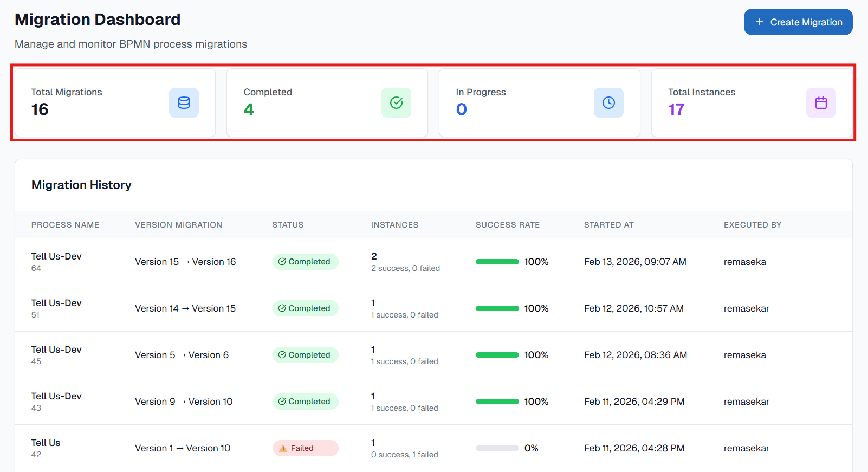This screenshot has width=868, height=472.
Task: Click the INSTANCES column header
Action: pyautogui.click(x=394, y=225)
